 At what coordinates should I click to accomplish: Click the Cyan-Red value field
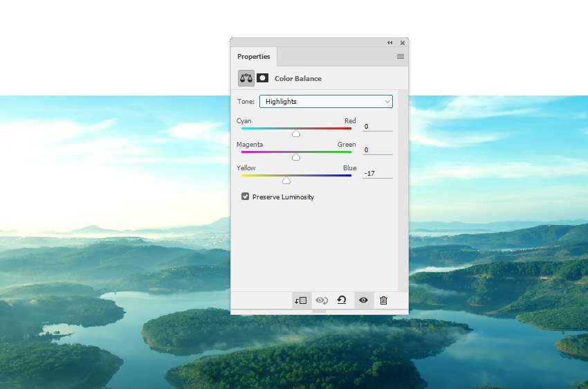tap(377, 127)
